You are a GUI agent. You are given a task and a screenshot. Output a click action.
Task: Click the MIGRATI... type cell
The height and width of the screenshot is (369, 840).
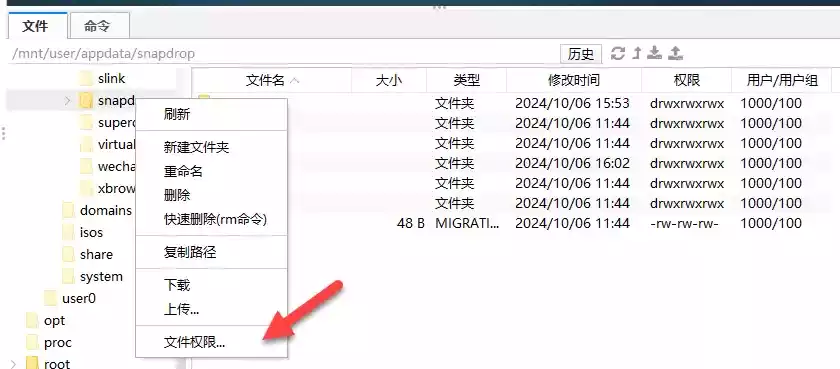pyautogui.click(x=467, y=223)
